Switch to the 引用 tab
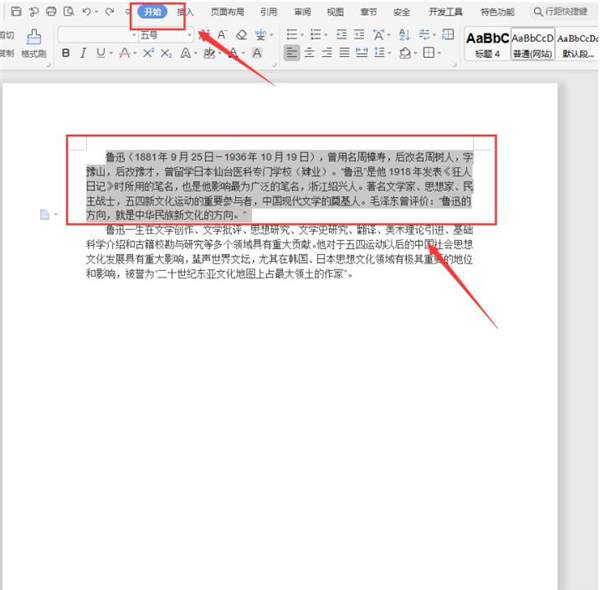Viewport: 600px width, 590px height. pyautogui.click(x=269, y=12)
